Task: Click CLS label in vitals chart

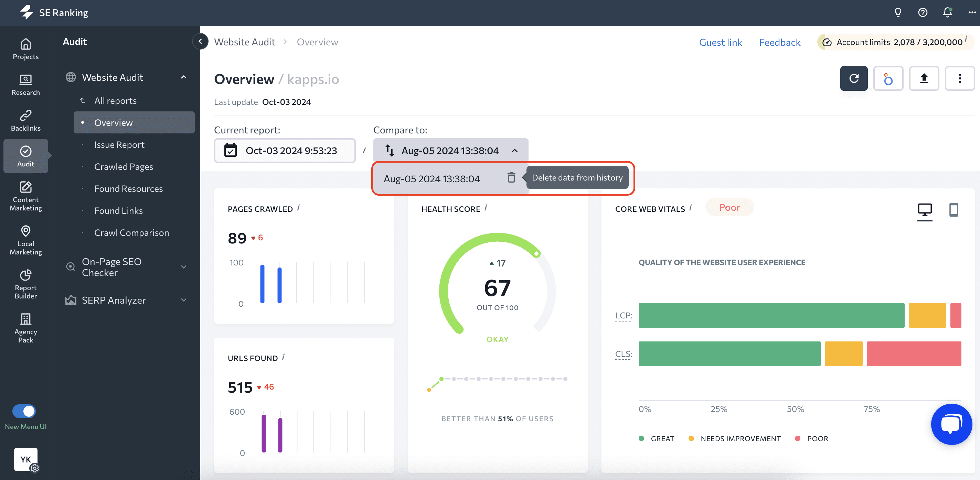Action: [x=624, y=354]
